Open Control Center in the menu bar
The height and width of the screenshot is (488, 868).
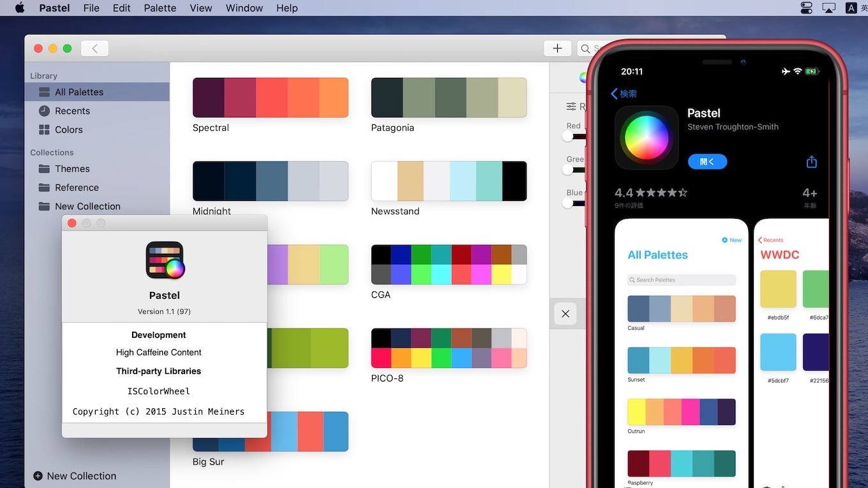tap(807, 8)
